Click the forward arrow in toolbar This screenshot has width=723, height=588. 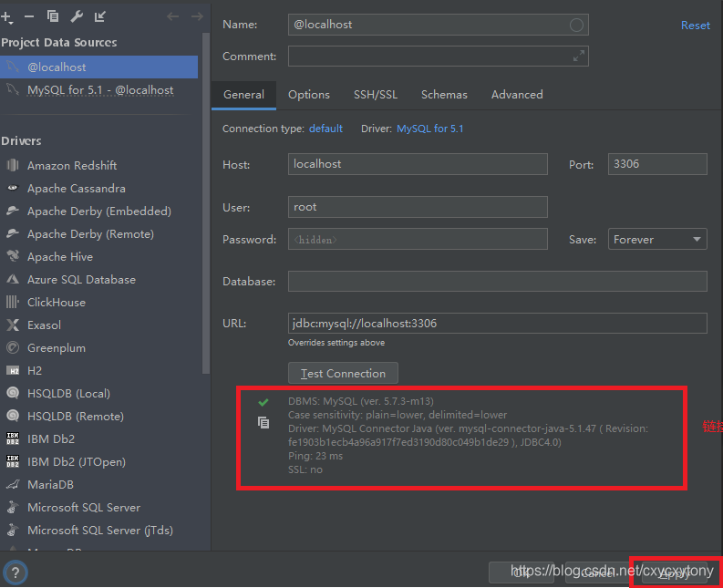pos(197,16)
